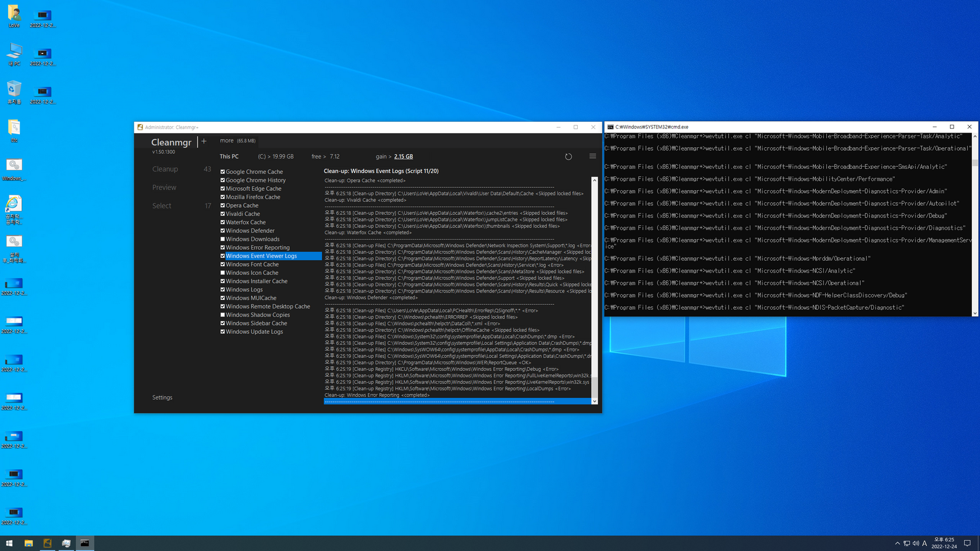Uncheck the Windows Update Logs checkbox
This screenshot has height=551, width=980.
(x=223, y=331)
